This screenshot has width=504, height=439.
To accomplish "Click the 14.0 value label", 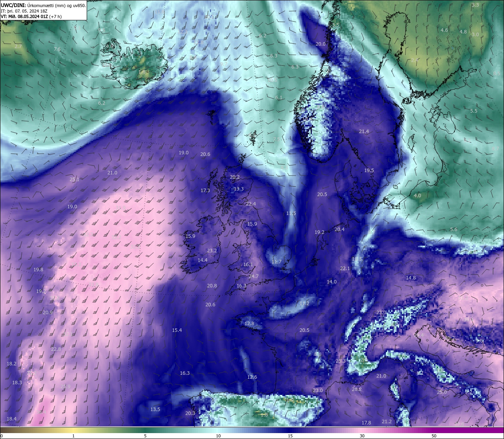I will pyautogui.click(x=332, y=282).
